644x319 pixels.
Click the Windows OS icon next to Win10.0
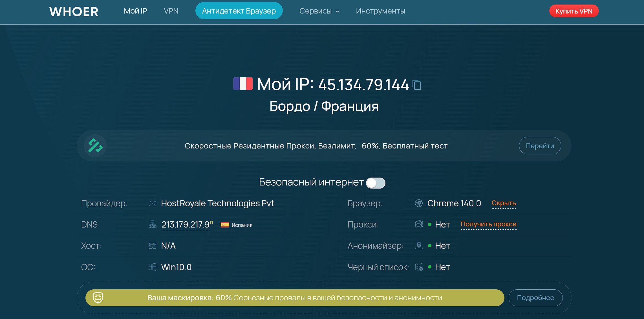[153, 267]
